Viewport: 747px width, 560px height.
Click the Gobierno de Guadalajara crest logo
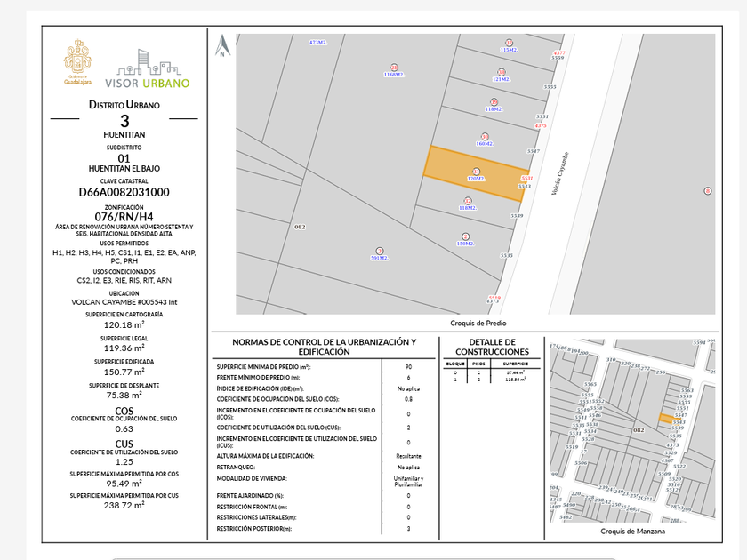[77, 62]
